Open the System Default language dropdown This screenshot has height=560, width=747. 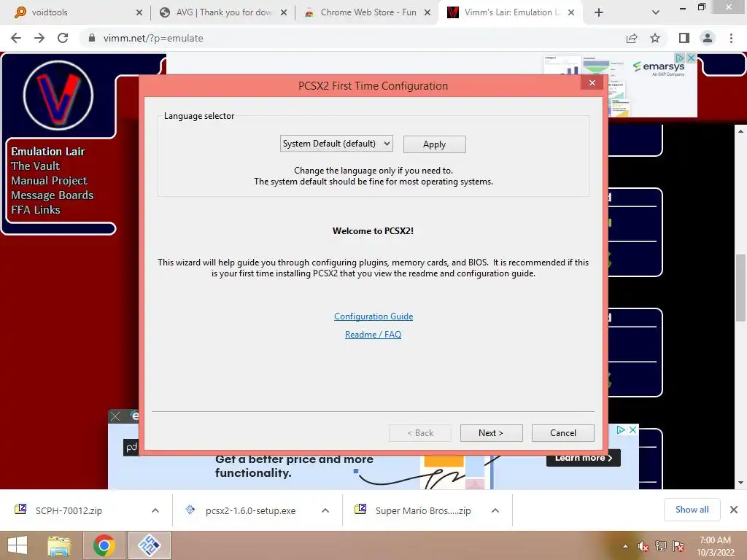coord(336,144)
